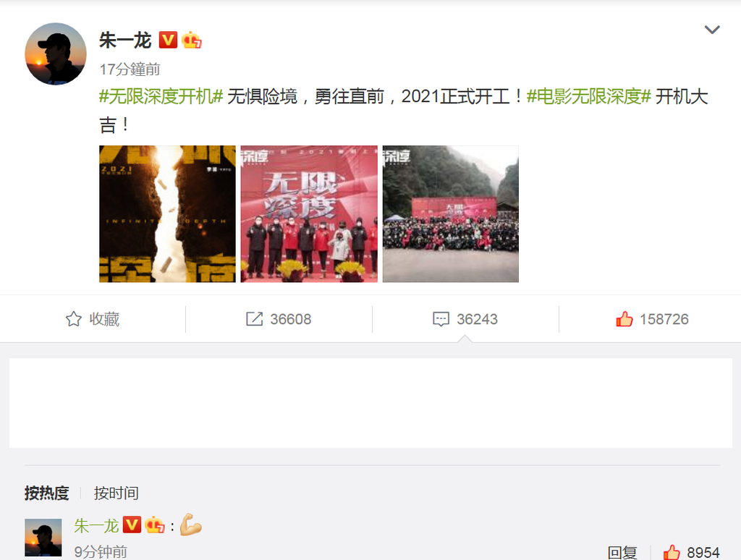Open the #电影无限深度# hashtag link

(x=589, y=96)
